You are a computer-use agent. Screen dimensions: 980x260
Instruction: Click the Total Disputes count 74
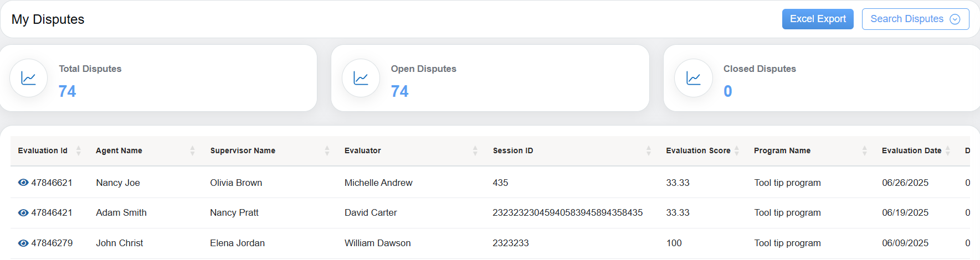point(67,91)
